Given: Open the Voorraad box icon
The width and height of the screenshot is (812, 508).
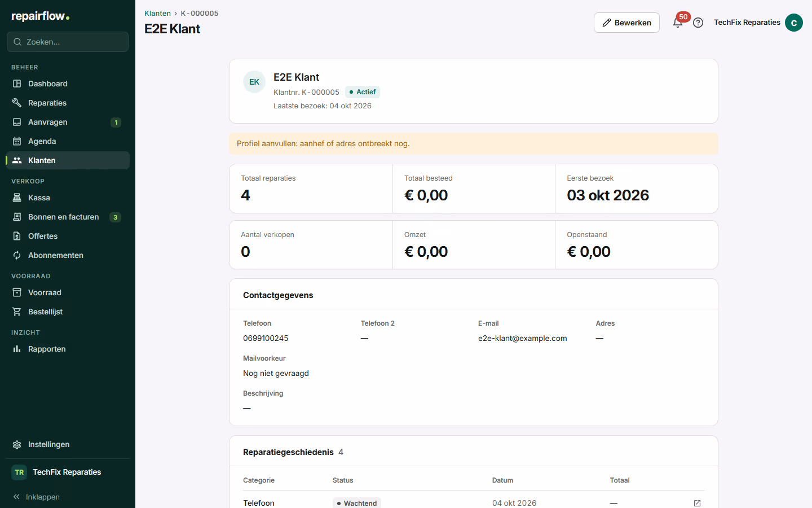Looking at the screenshot, I should tap(17, 292).
